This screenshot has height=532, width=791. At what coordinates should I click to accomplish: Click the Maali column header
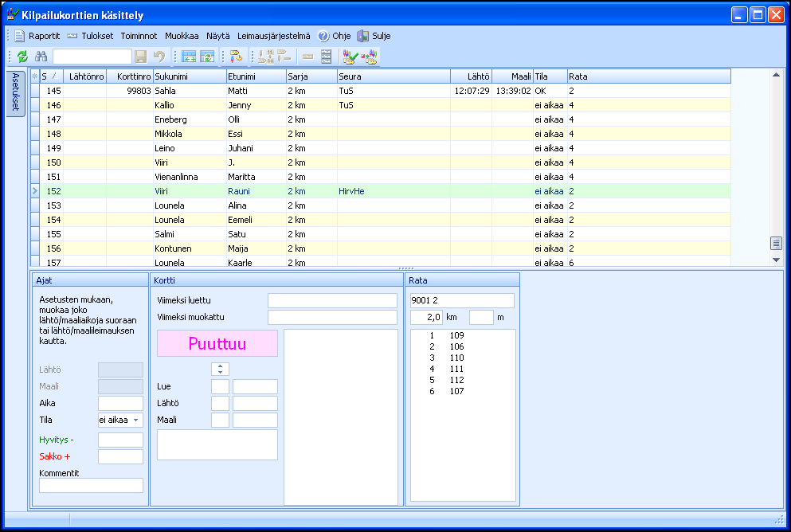click(512, 76)
